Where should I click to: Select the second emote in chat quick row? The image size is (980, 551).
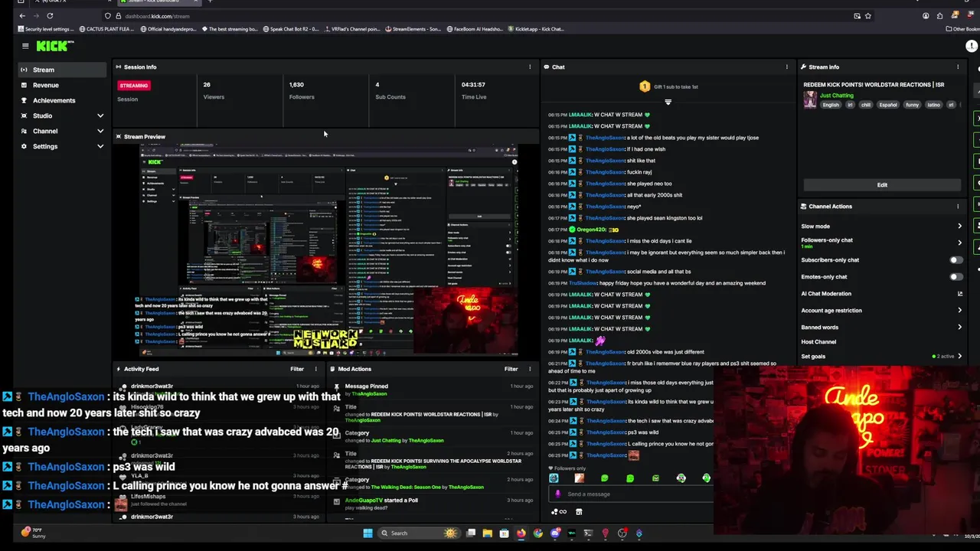click(579, 478)
